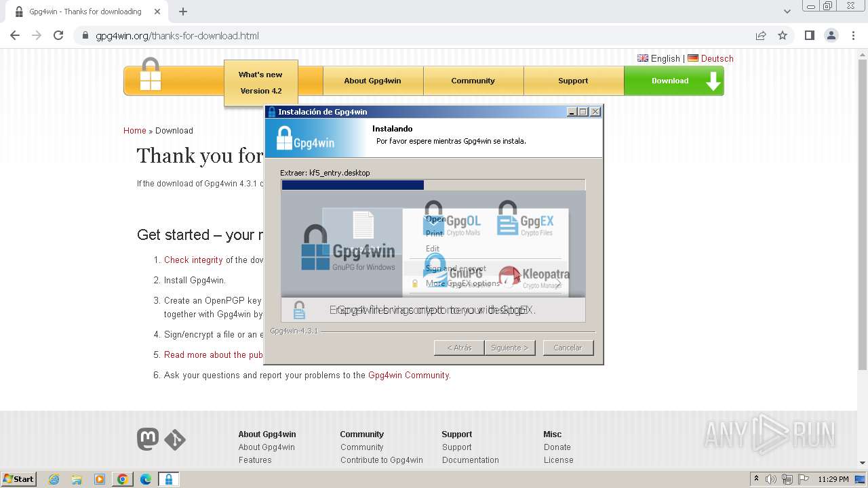Open footer License link

coord(558,460)
